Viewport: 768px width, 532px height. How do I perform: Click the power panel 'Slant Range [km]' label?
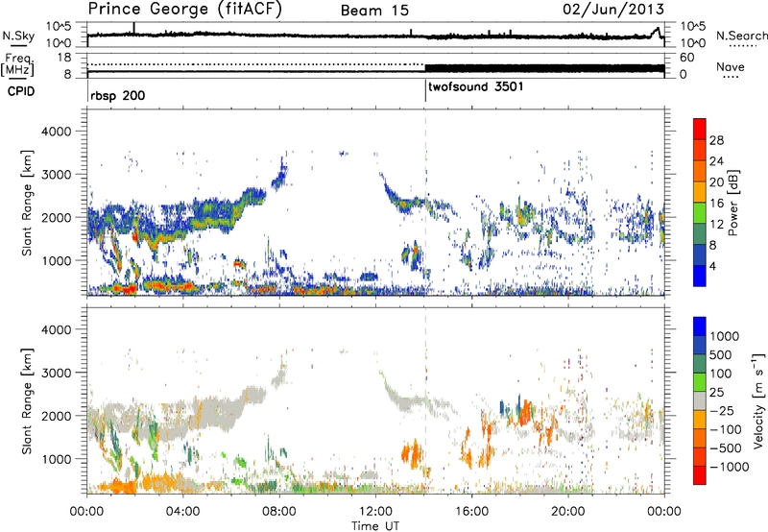point(27,203)
